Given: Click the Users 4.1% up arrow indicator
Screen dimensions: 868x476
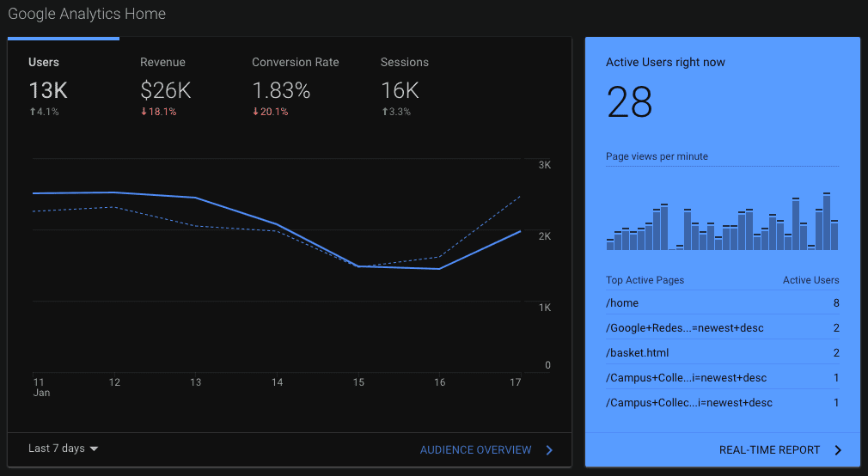Looking at the screenshot, I should [44, 112].
